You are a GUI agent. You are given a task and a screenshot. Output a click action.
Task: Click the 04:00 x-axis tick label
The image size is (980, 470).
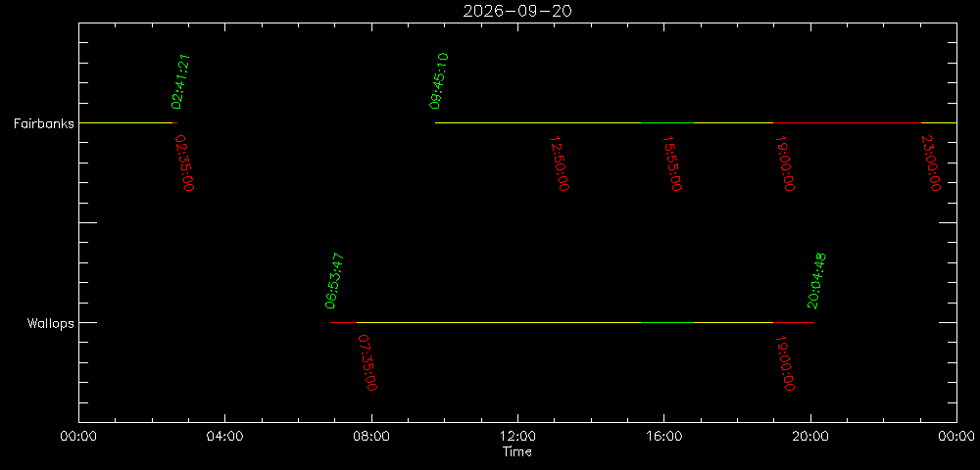tap(225, 437)
